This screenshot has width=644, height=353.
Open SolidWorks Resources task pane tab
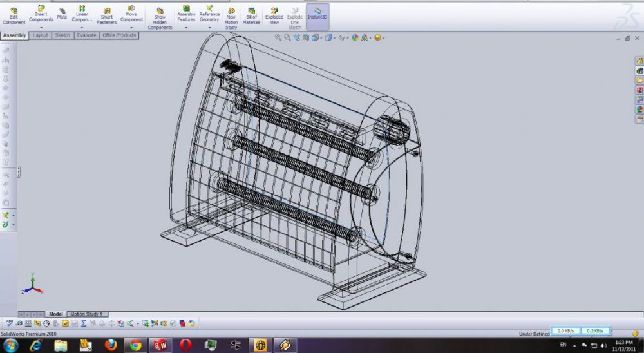tap(639, 61)
